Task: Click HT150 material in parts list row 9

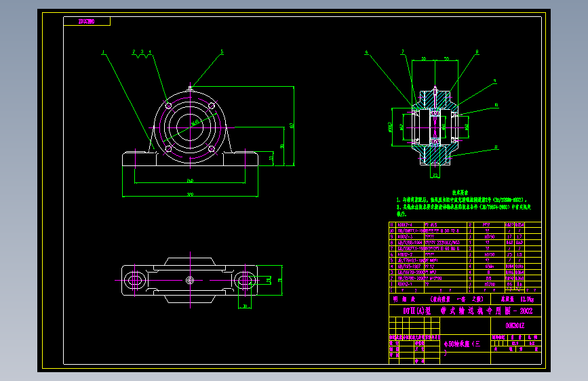Action: pos(490,237)
